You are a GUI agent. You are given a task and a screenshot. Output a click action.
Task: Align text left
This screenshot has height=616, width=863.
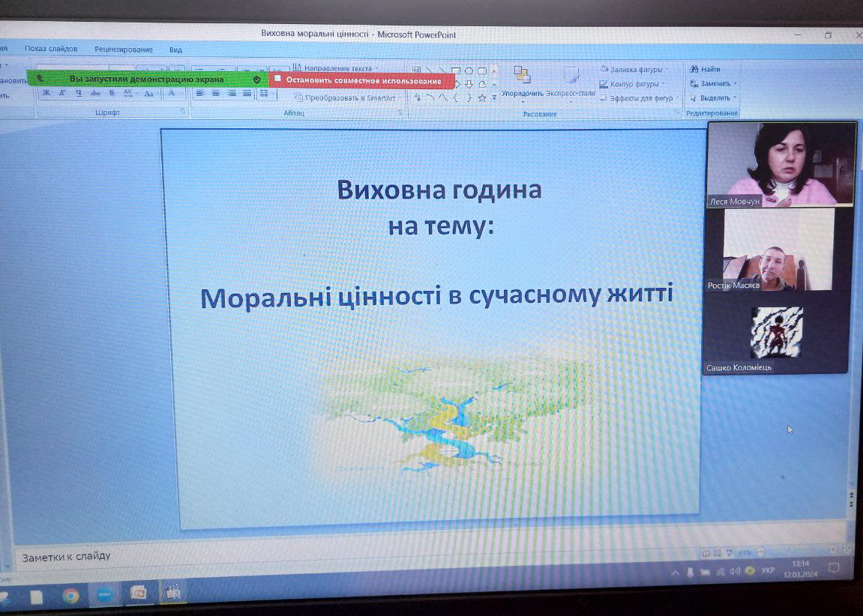tap(199, 94)
